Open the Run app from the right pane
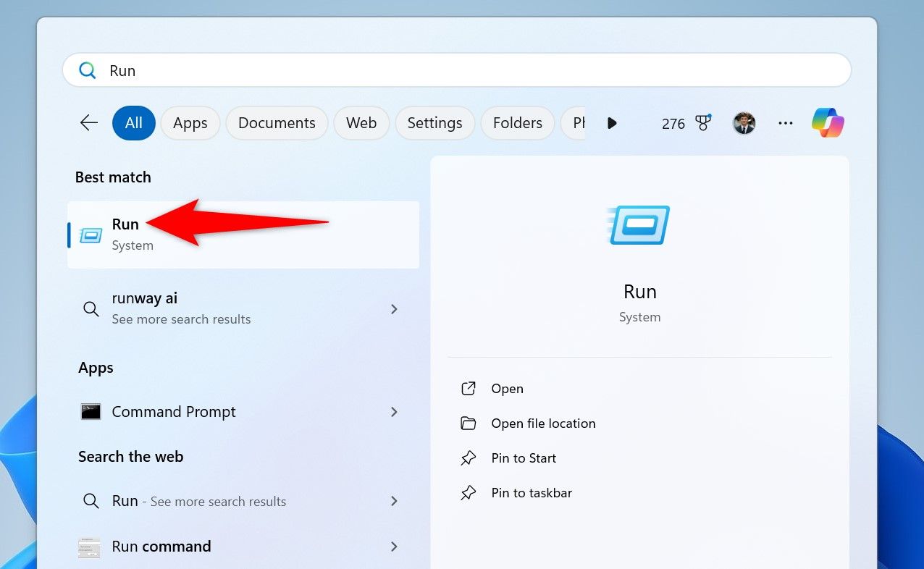Viewport: 924px width, 569px height. tap(507, 389)
